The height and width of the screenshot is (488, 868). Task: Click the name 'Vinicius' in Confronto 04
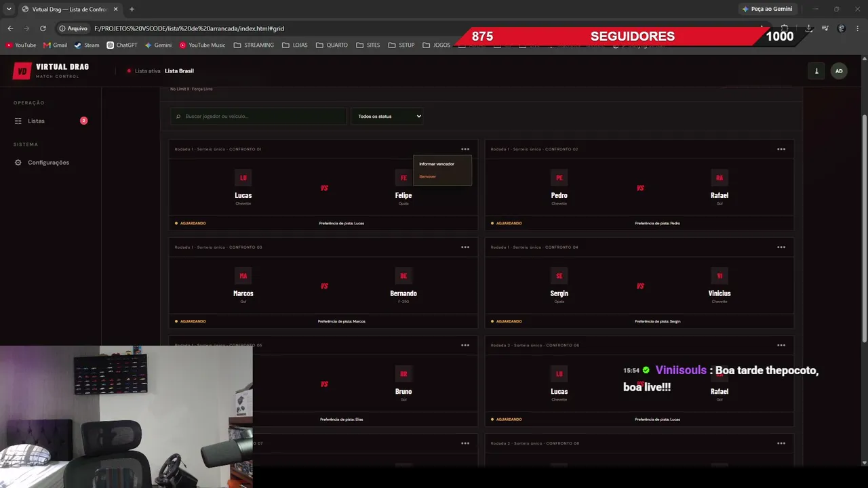tap(719, 293)
